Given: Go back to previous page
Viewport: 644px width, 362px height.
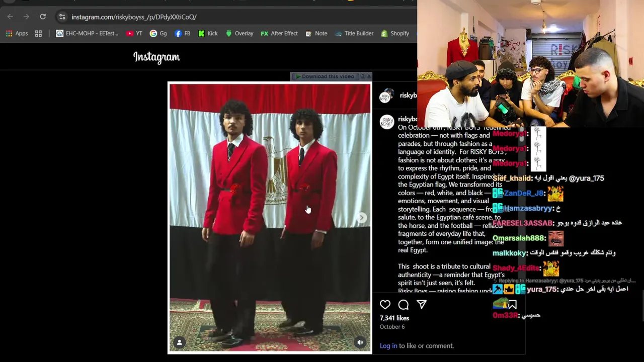Looking at the screenshot, I should coord(10,17).
